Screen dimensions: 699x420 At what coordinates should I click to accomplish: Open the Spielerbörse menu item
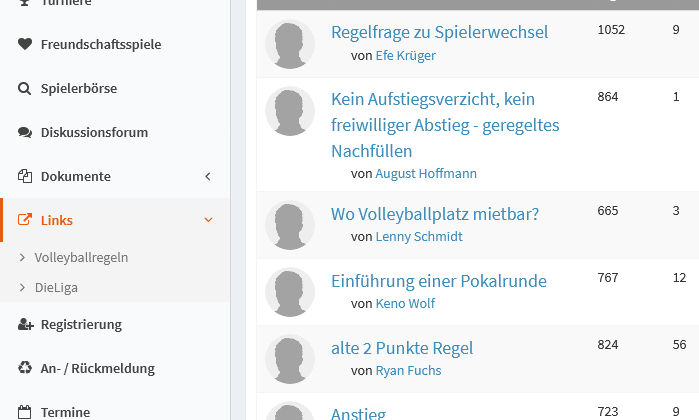click(79, 88)
